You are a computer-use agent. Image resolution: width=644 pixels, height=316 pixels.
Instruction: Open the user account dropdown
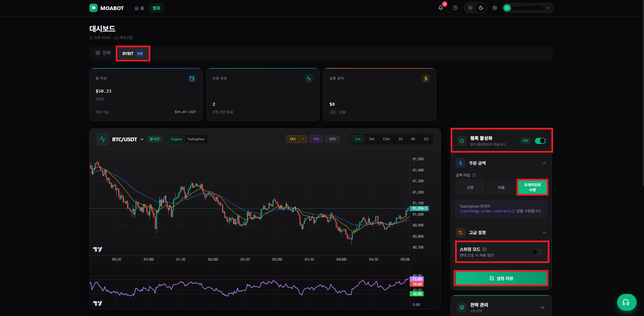(528, 8)
